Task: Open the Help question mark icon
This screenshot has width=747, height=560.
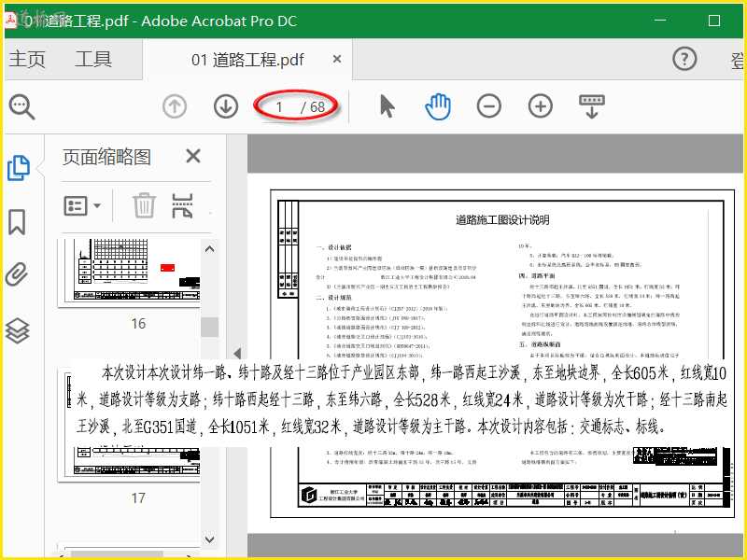Action: pos(684,59)
